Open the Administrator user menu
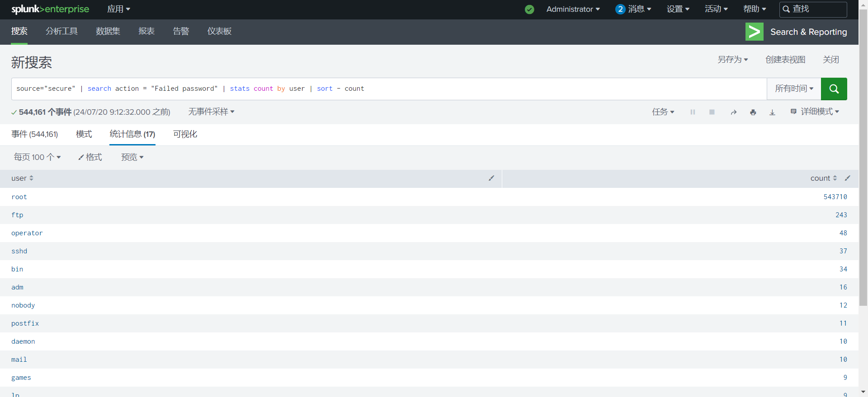Screen dimensions: 868x397 573,9
